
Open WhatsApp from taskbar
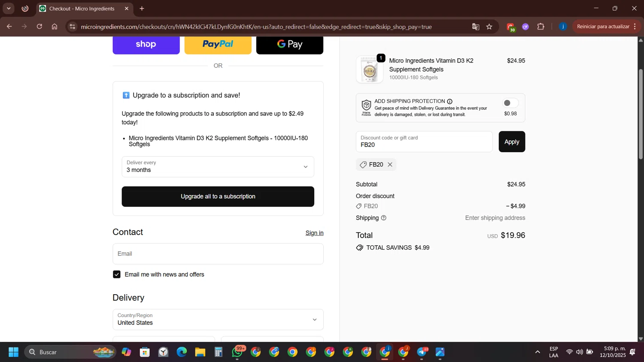point(237,352)
